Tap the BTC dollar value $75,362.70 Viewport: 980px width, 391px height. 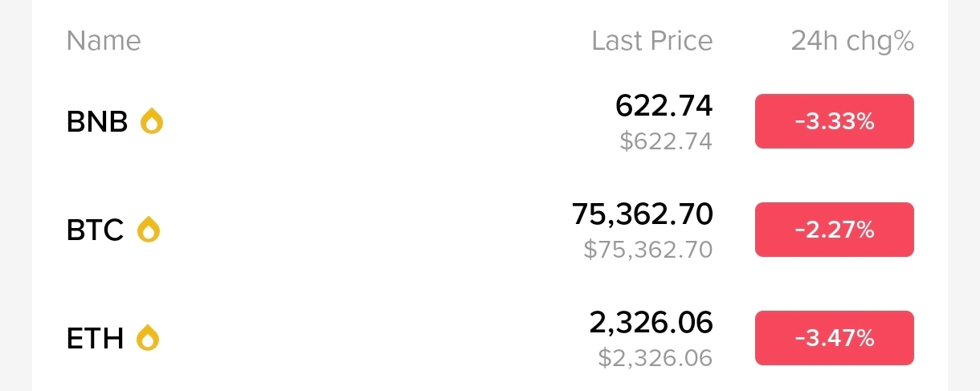[648, 250]
